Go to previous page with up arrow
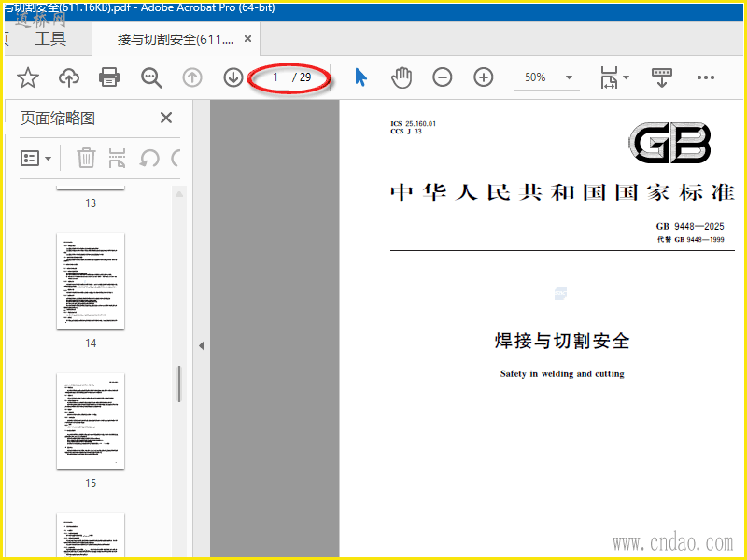747x560 pixels. [x=192, y=77]
